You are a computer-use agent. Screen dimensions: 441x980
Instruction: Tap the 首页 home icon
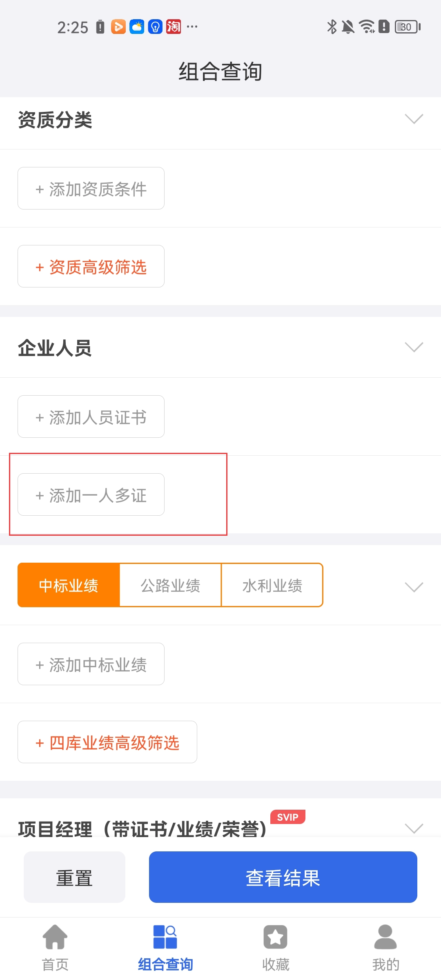click(x=55, y=937)
